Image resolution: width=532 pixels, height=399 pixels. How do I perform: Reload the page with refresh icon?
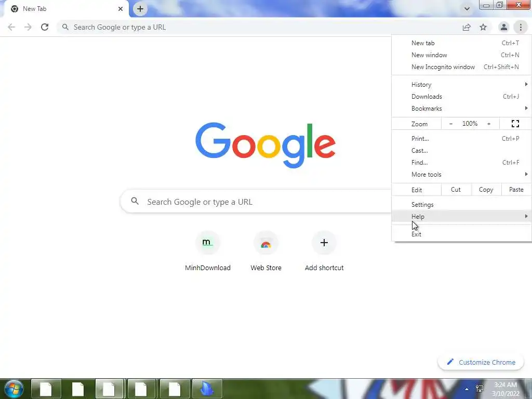coord(45,27)
